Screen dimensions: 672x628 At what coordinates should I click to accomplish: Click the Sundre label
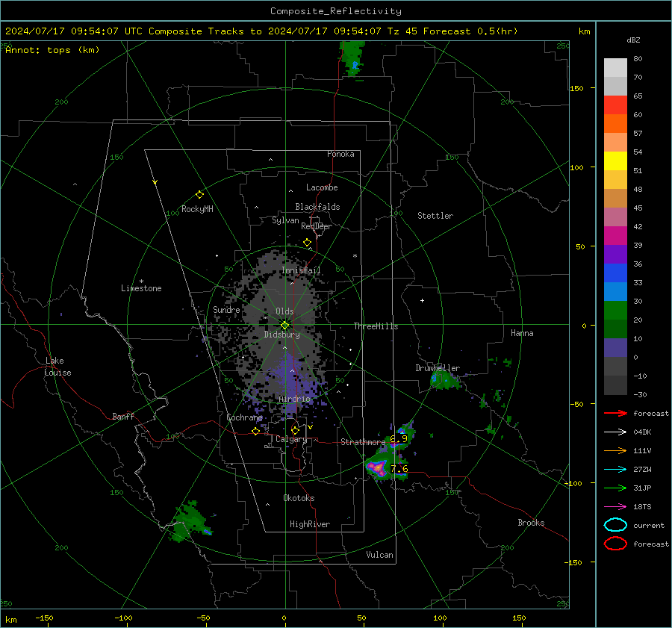[226, 310]
